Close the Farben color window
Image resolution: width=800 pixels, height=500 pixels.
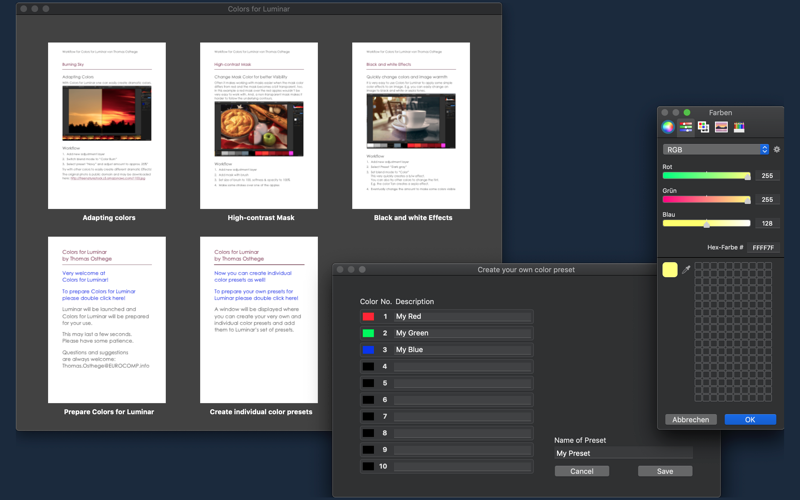click(665, 112)
